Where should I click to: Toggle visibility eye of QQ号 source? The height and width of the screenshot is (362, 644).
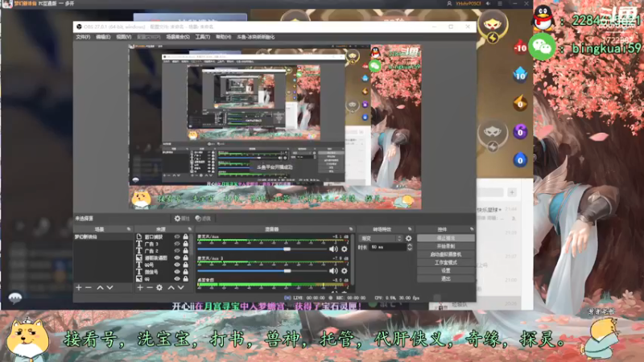tap(177, 265)
